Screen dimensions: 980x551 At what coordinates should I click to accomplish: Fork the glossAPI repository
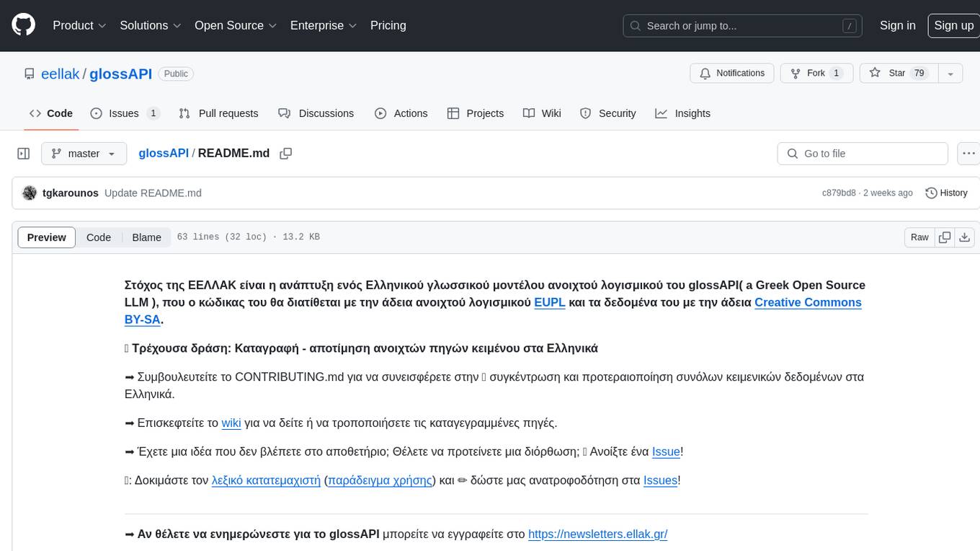point(817,74)
